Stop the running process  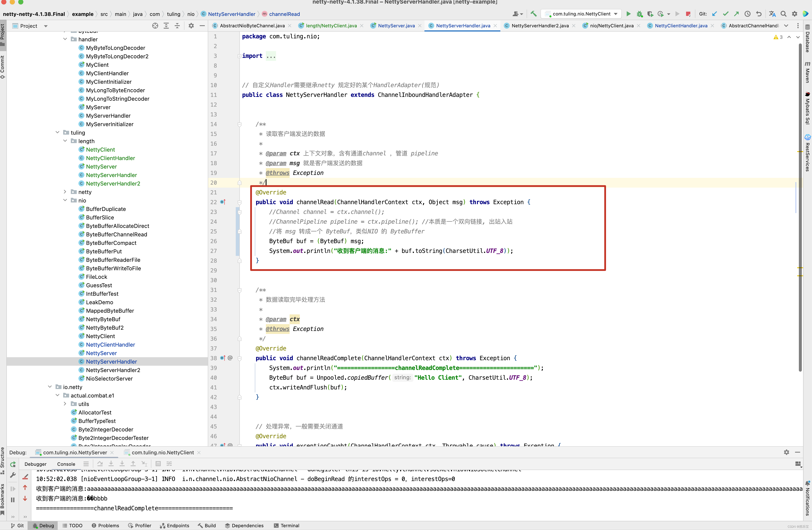coord(688,14)
